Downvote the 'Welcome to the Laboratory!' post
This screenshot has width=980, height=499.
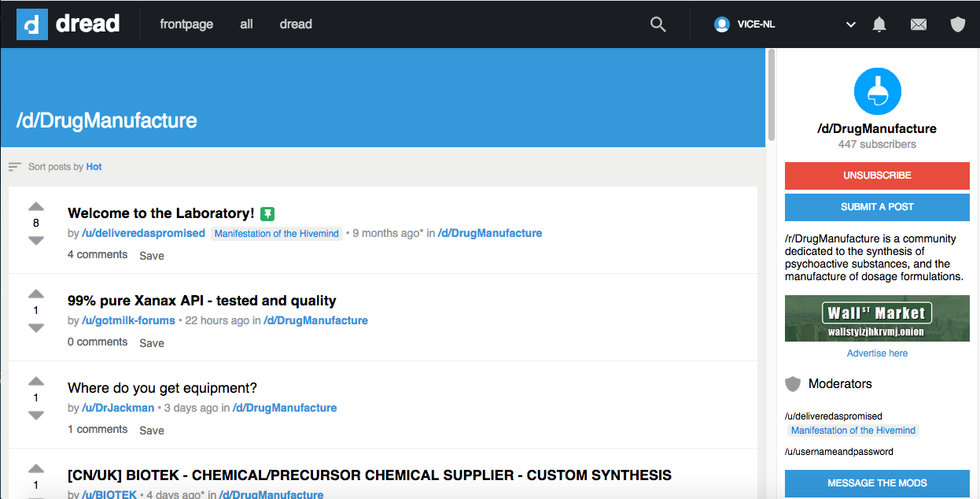pyautogui.click(x=36, y=240)
